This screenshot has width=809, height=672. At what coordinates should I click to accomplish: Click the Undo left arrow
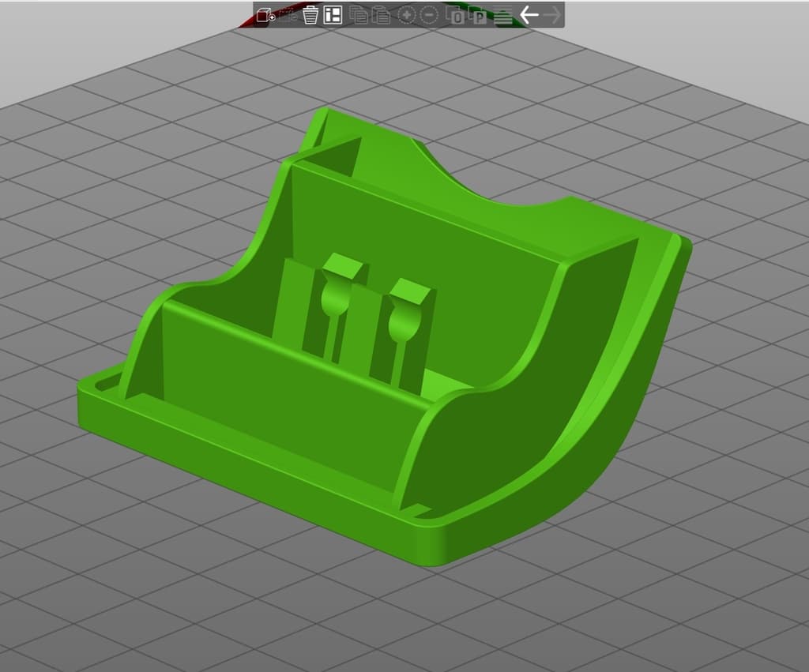point(529,15)
